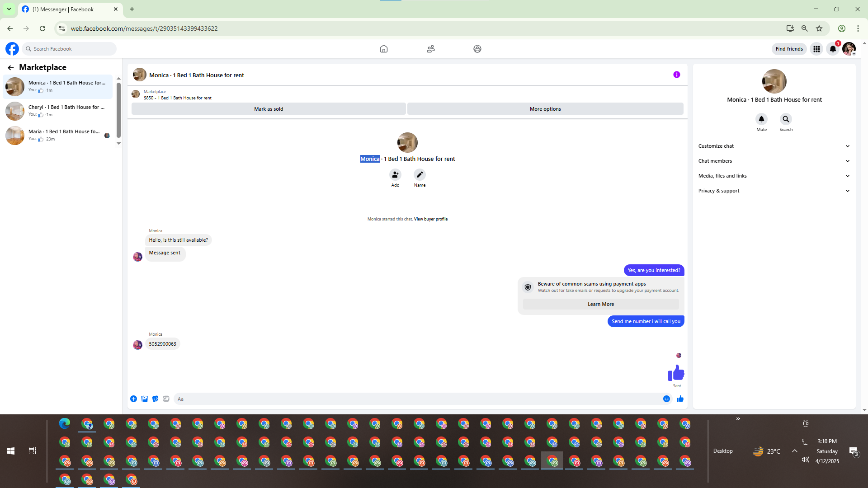868x488 pixels.
Task: Open Task View on taskbar
Action: (x=33, y=451)
